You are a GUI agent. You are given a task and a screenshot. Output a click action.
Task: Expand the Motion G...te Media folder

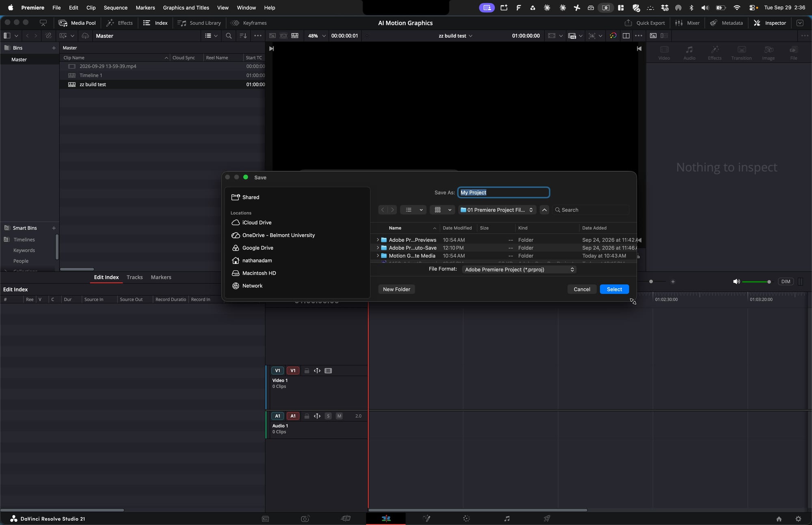pyautogui.click(x=378, y=256)
